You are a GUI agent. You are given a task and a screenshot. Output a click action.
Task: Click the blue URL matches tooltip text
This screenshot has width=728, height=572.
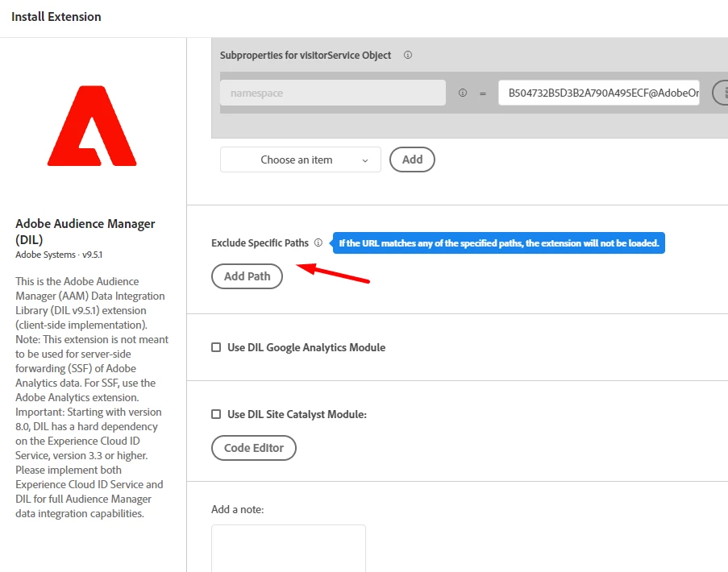coord(499,243)
